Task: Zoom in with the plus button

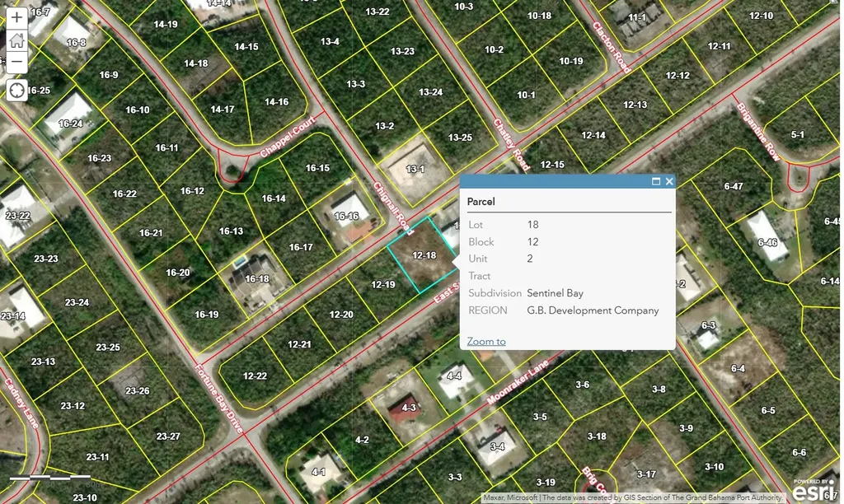Action: pos(16,18)
